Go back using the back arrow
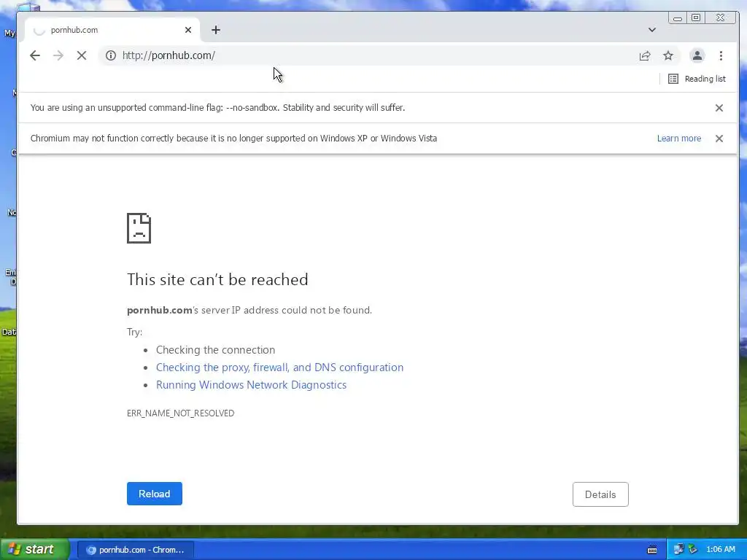Screen dimensions: 747x560 pos(35,55)
